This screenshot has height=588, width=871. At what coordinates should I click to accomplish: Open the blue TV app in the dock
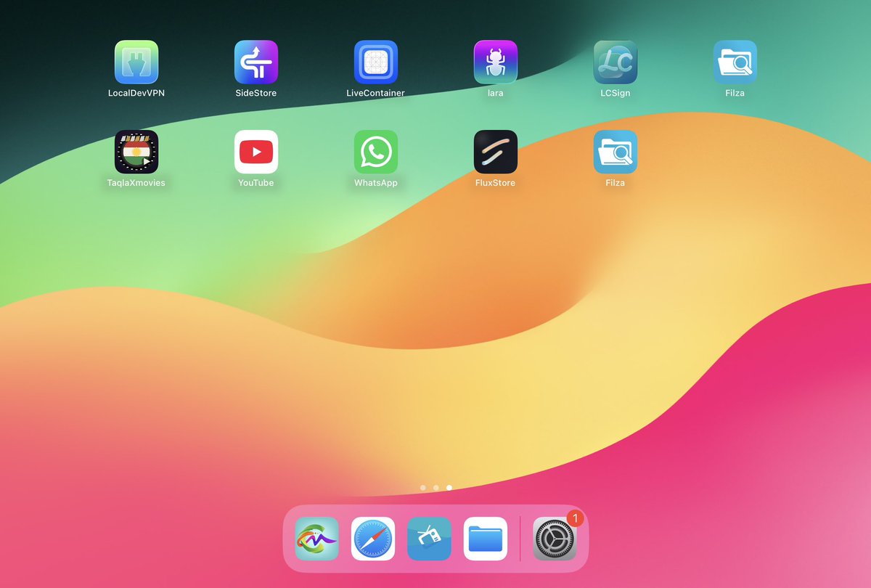429,539
